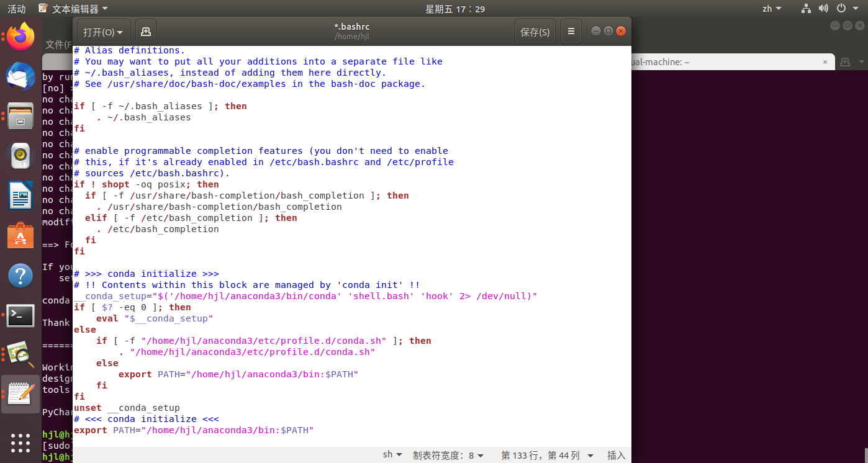Open the gedit hamburger menu
Viewport: 868px width, 463px height.
coord(571,31)
